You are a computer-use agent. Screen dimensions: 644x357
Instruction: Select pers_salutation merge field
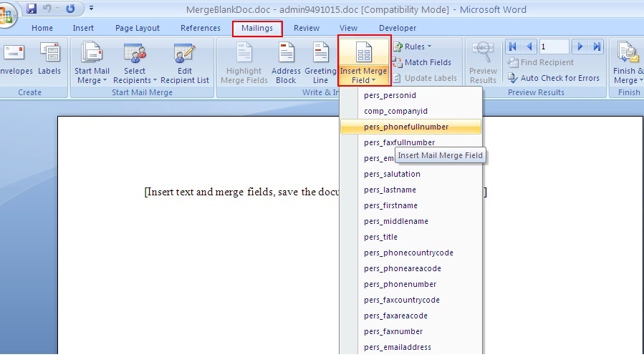410,174
